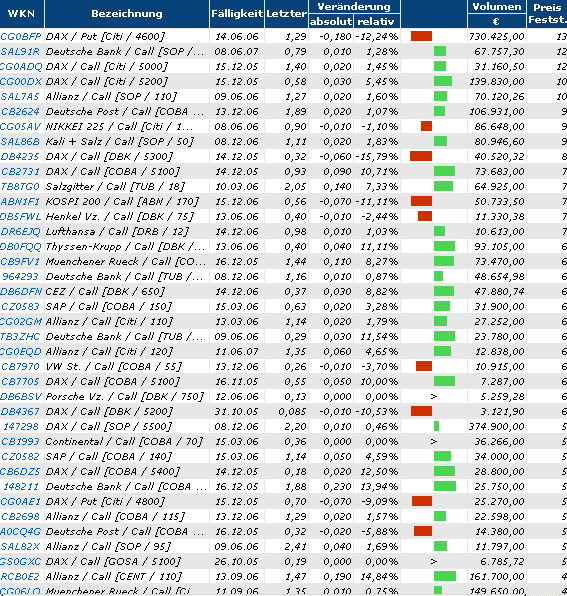Screen dimensions: 567x596
Task: Sort by the Volumen € header
Action: click(496, 14)
